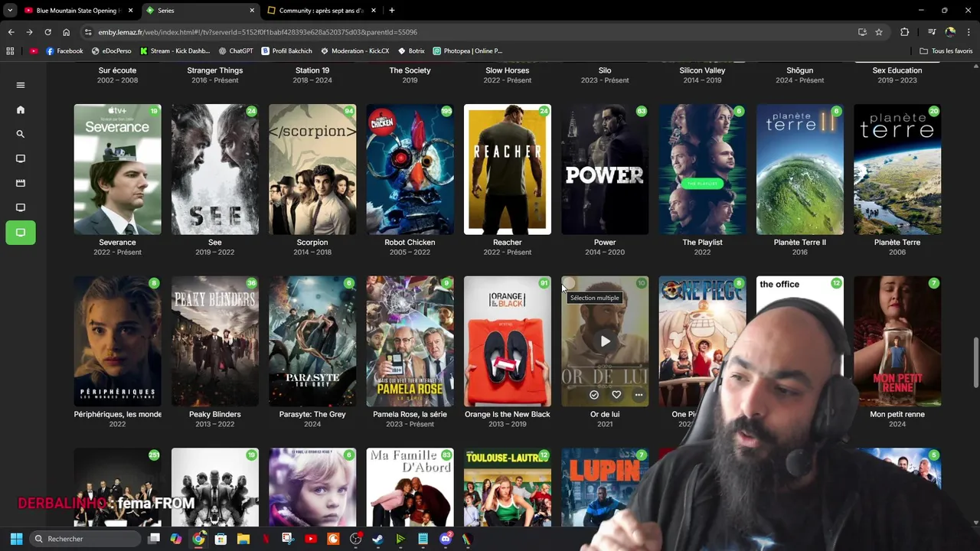This screenshot has height=551, width=980.
Task: Click the Périphériques, les monde title
Action: click(x=117, y=415)
